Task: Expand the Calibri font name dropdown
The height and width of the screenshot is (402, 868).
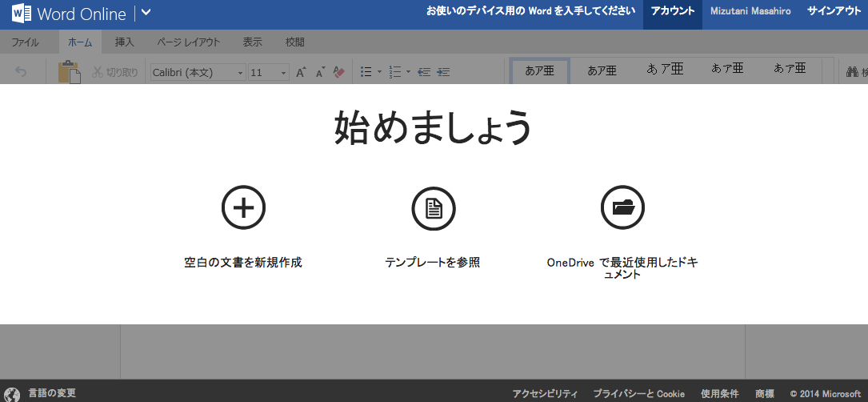Action: point(240,73)
